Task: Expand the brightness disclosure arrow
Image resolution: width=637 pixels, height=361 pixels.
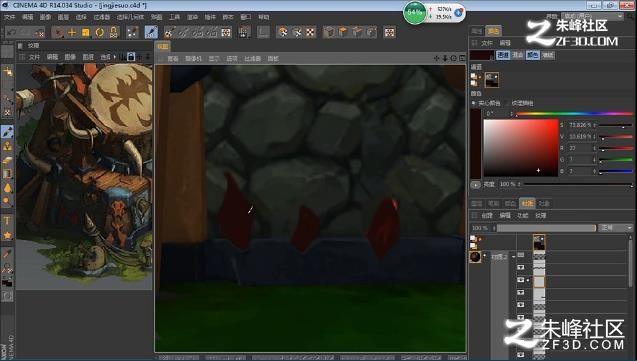Action: pos(475,184)
